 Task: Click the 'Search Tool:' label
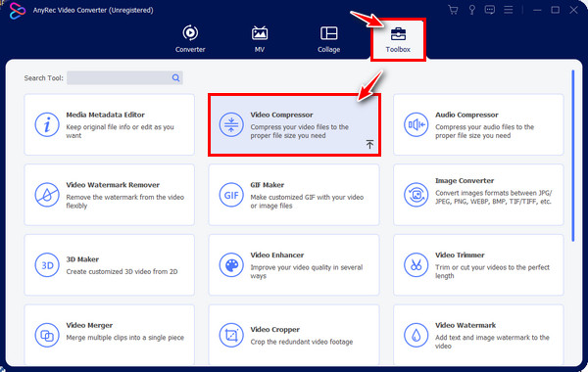click(x=43, y=78)
